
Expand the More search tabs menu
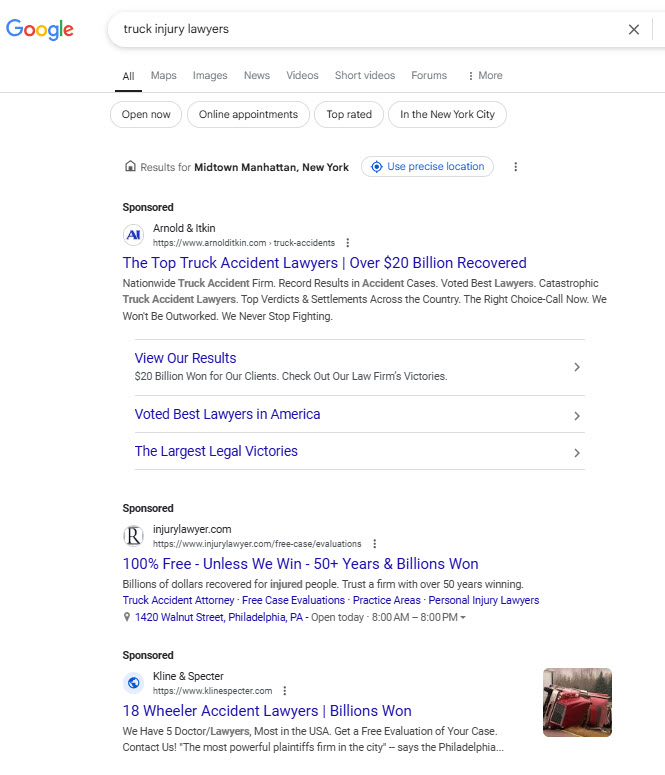(485, 75)
